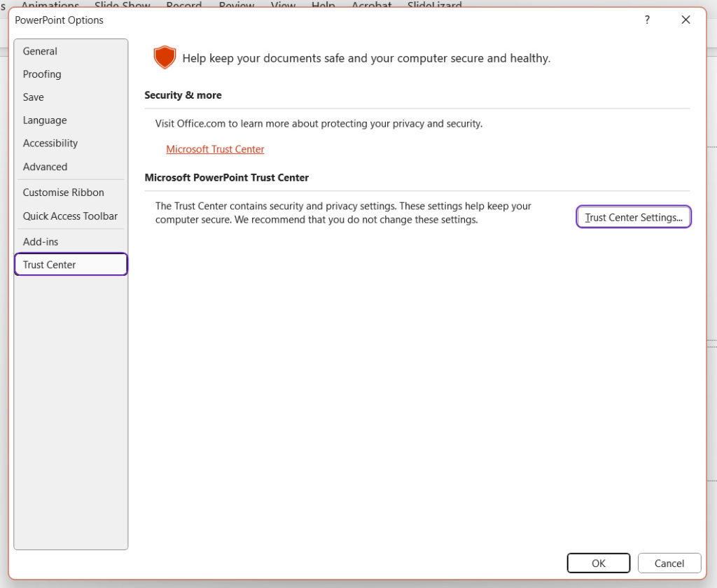
Task: Select Trust Center in the sidebar
Action: click(71, 265)
